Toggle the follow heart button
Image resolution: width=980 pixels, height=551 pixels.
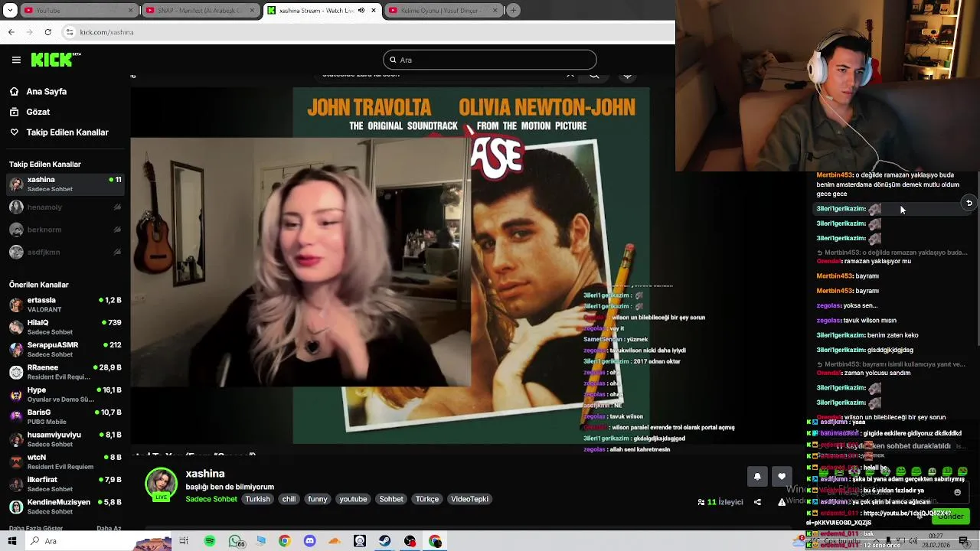point(782,476)
